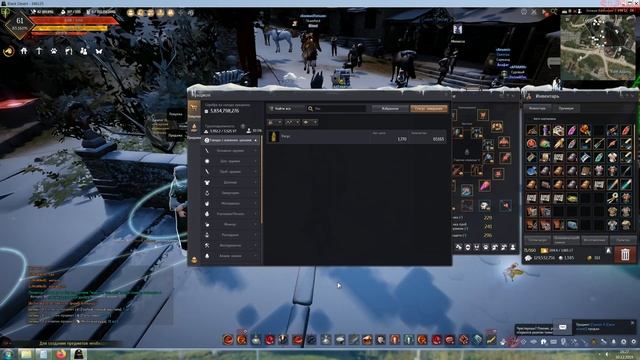The width and height of the screenshot is (640, 360).
Task: Expand the Материалы category arrow
Action: pos(256,203)
